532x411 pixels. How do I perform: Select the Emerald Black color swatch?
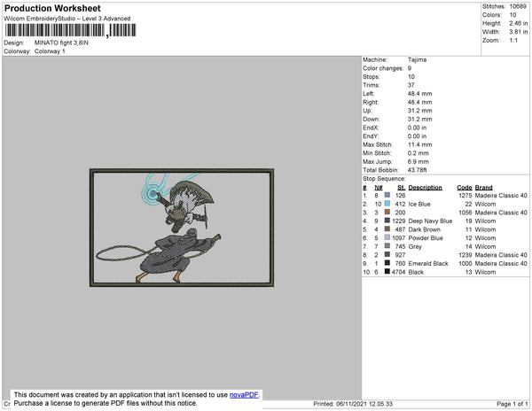point(387,263)
